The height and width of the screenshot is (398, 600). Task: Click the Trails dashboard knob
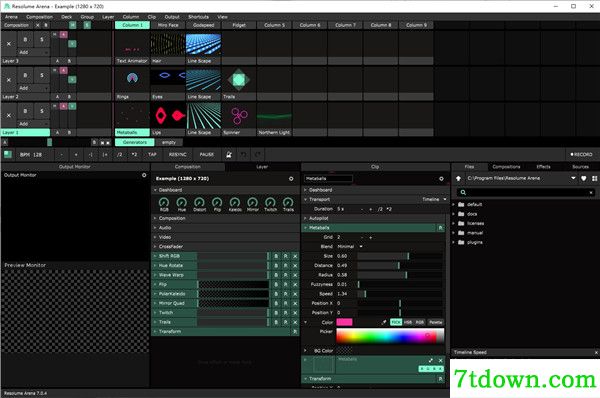coord(288,202)
